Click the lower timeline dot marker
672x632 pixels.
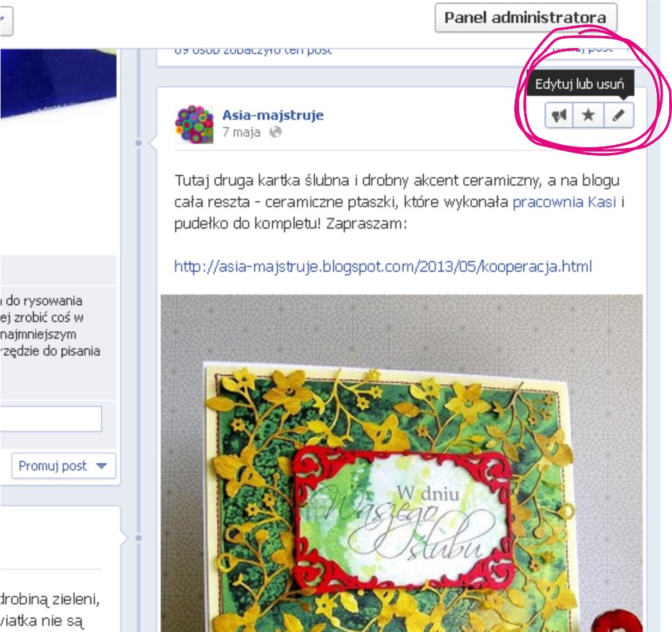[139, 537]
